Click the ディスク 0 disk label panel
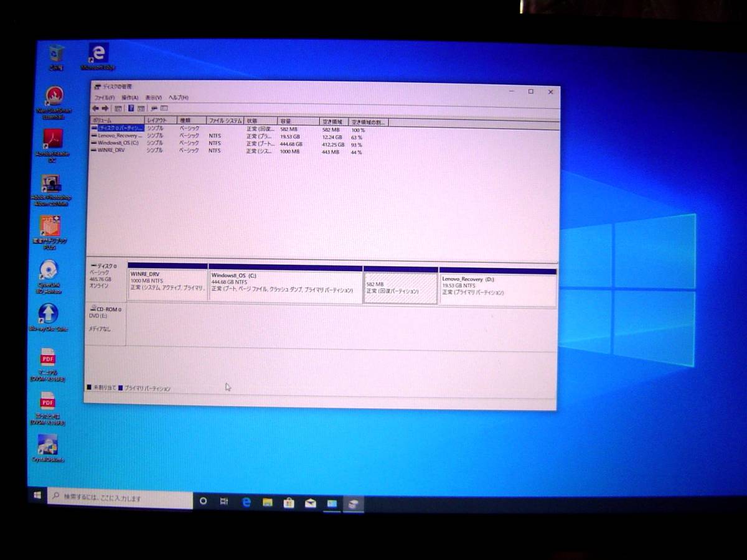The height and width of the screenshot is (560, 747). point(106,282)
